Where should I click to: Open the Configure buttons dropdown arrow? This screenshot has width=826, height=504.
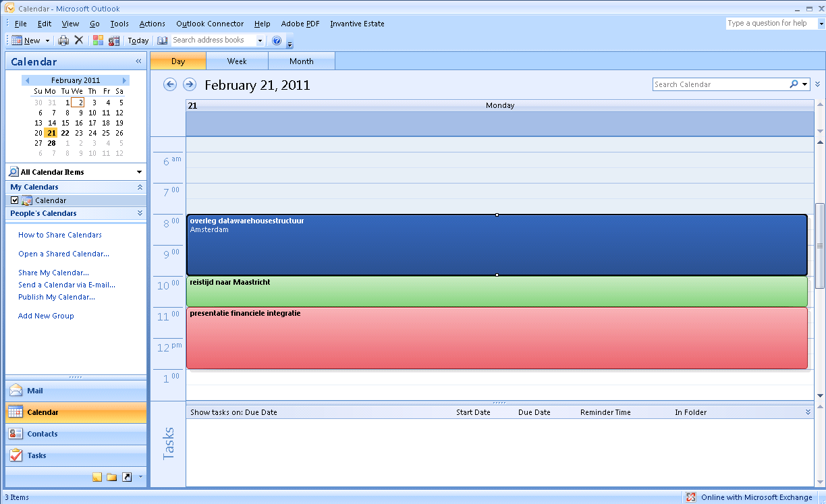[140, 476]
